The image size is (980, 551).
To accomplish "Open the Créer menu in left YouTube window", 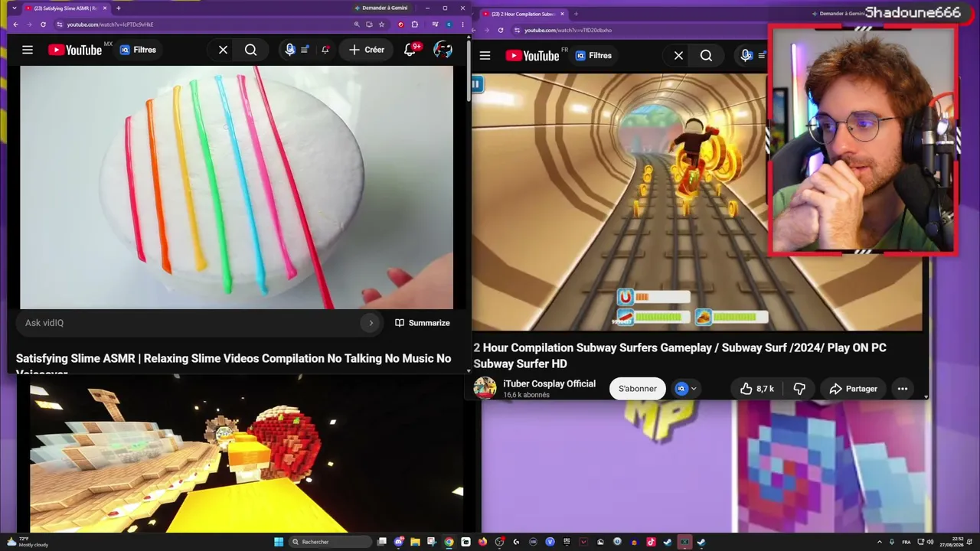I will 367,50.
